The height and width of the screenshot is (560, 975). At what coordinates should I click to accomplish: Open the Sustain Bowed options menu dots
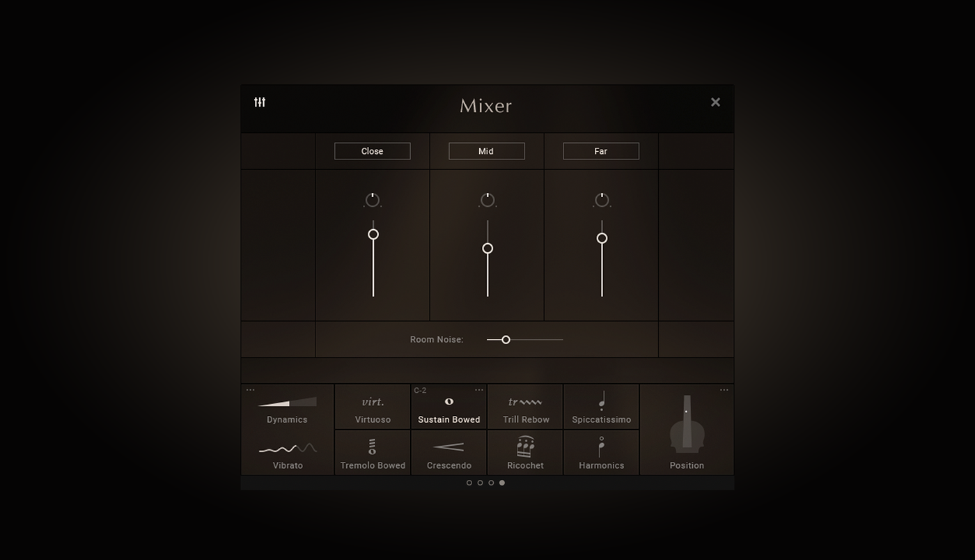[479, 390]
